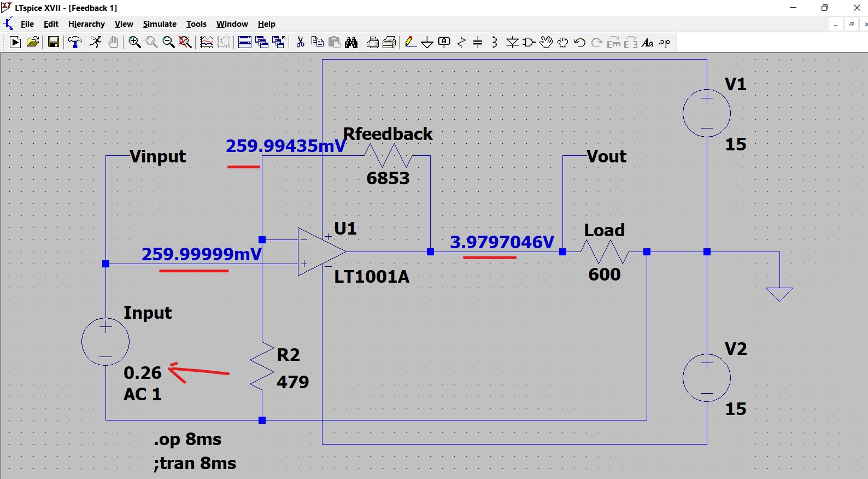
Task: Select the Component gate tool
Action: pyautogui.click(x=529, y=43)
